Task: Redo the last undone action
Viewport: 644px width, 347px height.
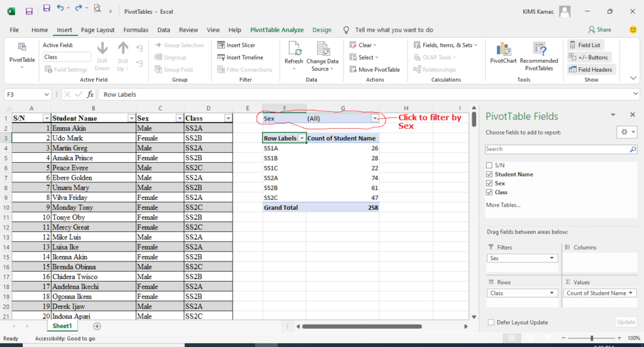Action: click(x=79, y=8)
